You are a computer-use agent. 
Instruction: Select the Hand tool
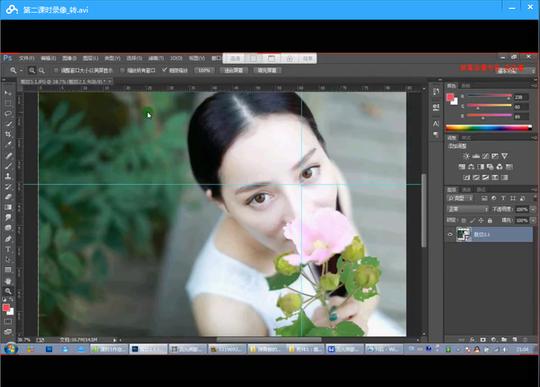[x=8, y=281]
